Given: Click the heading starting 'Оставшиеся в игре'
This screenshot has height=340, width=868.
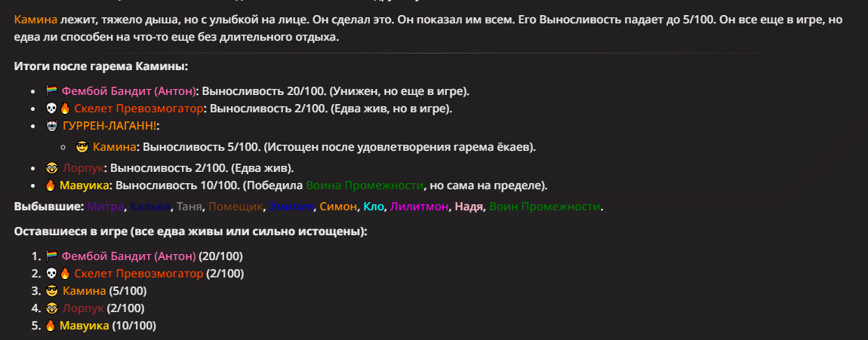Looking at the screenshot, I should pyautogui.click(x=190, y=231).
